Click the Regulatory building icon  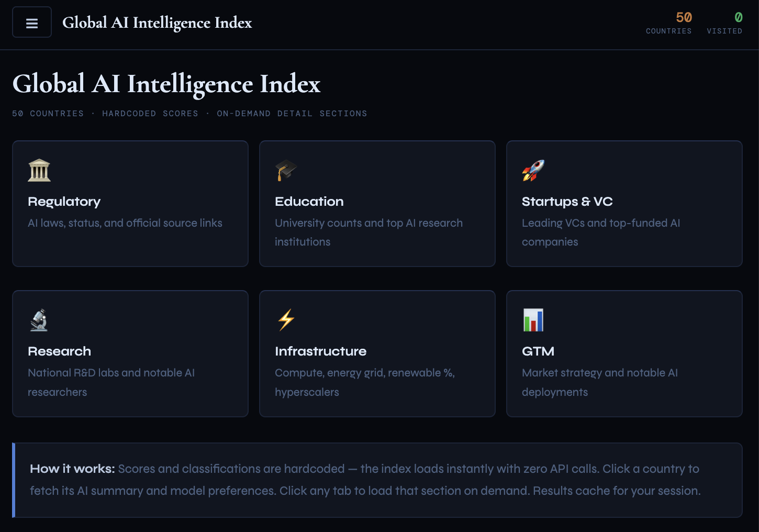click(x=39, y=171)
